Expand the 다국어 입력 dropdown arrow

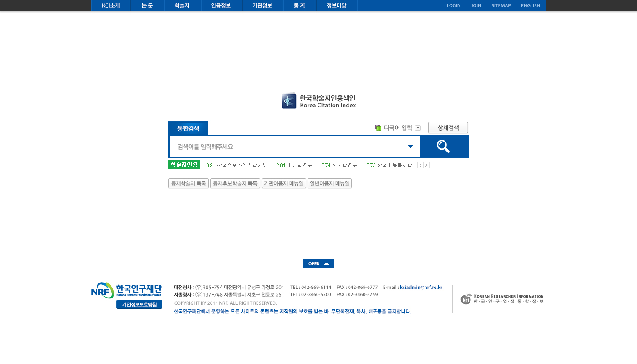click(x=418, y=128)
